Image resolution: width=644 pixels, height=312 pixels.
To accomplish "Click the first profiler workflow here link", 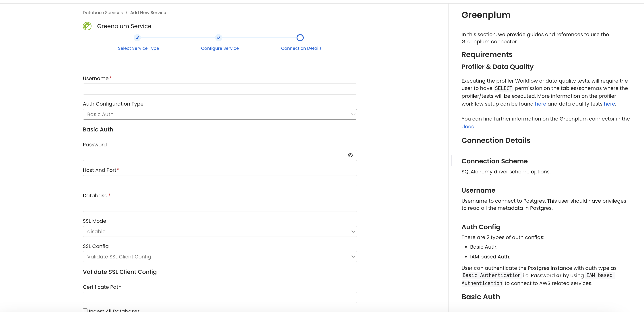I will coord(541,104).
